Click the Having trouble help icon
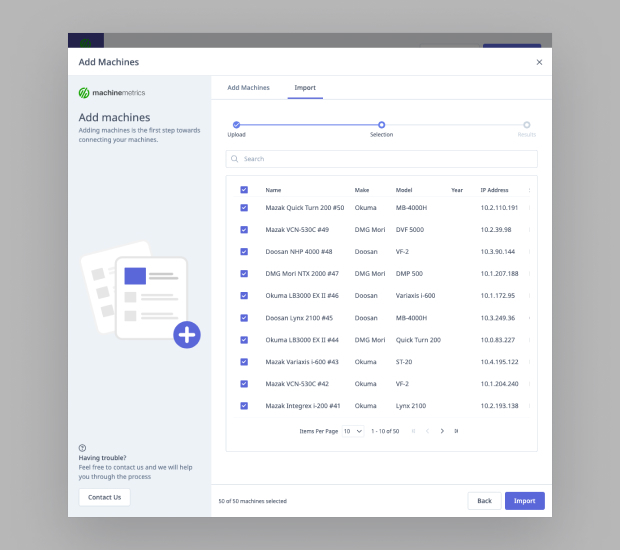620x550 pixels. point(82,448)
